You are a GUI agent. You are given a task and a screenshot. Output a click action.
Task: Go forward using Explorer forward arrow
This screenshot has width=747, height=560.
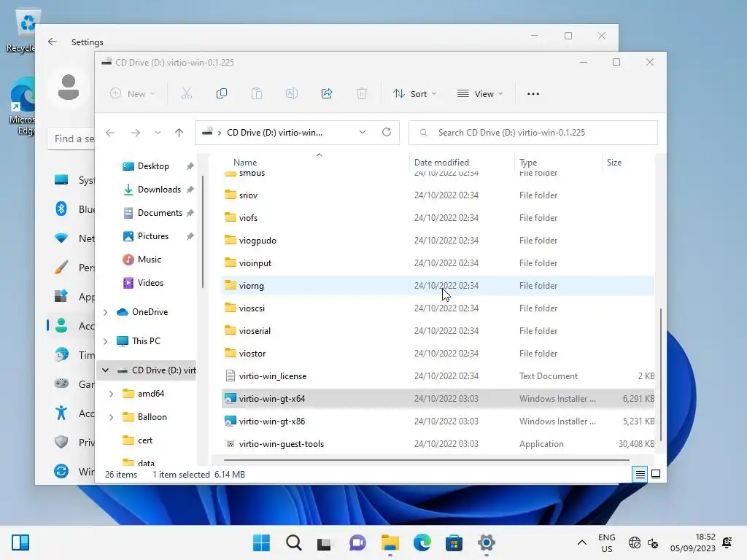tap(136, 133)
